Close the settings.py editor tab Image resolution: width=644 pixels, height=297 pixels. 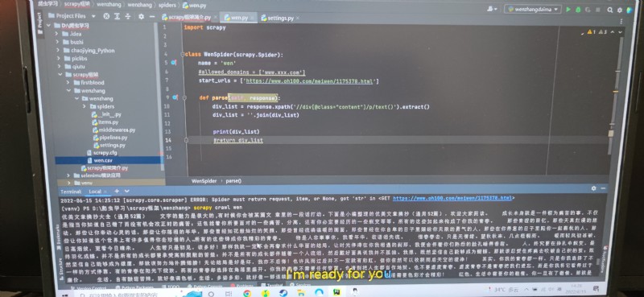[x=297, y=19]
